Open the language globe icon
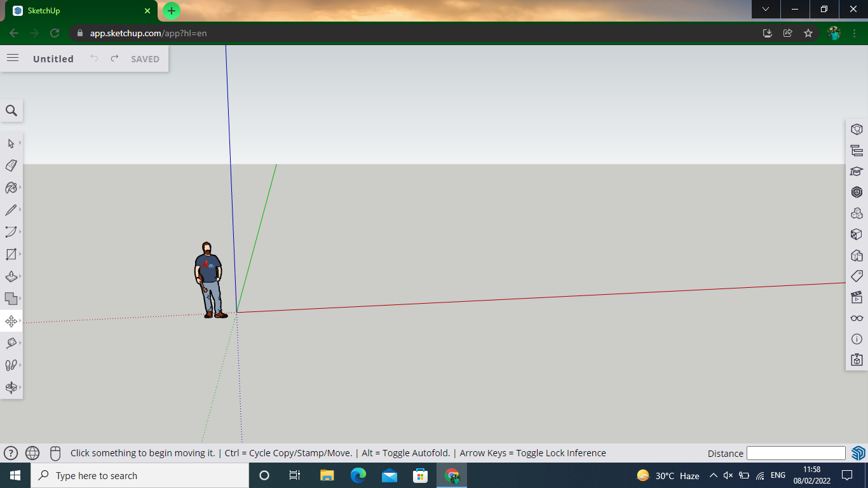This screenshot has height=488, width=868. pos(32,453)
